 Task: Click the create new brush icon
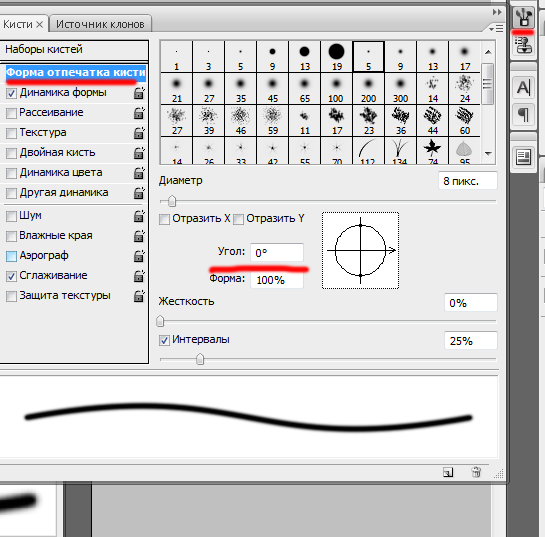click(448, 472)
